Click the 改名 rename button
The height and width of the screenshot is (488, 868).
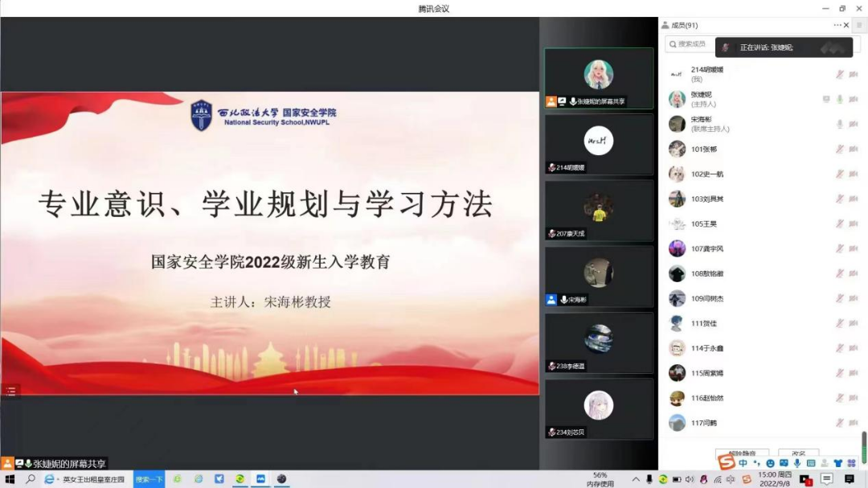click(x=798, y=454)
